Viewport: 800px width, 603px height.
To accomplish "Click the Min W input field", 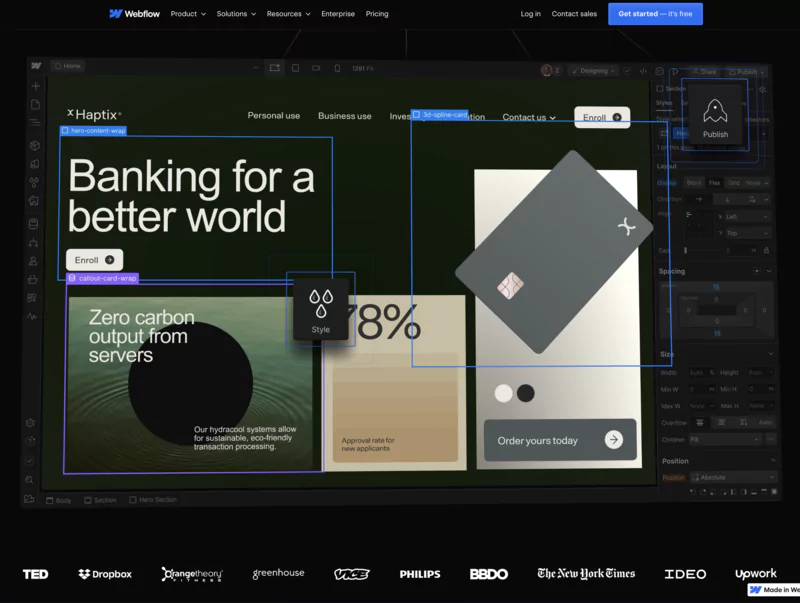I will [x=702, y=389].
